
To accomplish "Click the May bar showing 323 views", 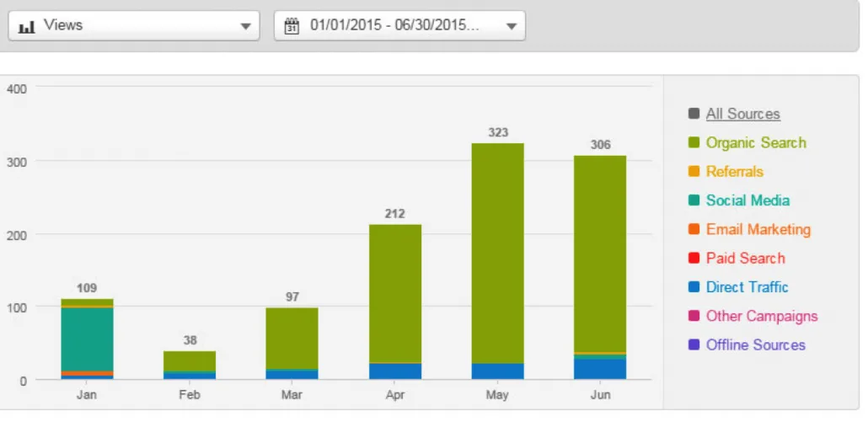I will 497,253.
